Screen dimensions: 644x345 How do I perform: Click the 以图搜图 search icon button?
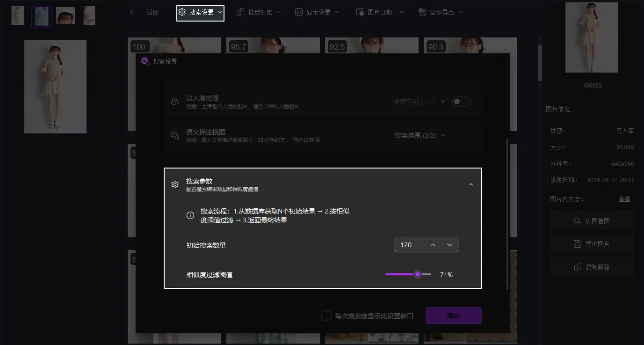click(x=577, y=220)
